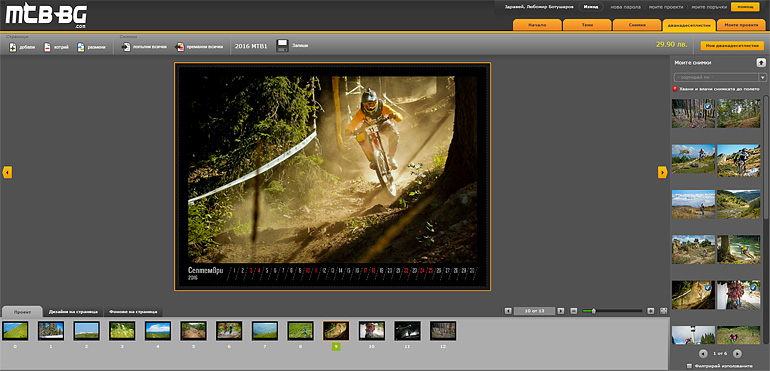Select page thumbnail 12 in filmstrip
This screenshot has height=371, width=770.
(x=442, y=331)
